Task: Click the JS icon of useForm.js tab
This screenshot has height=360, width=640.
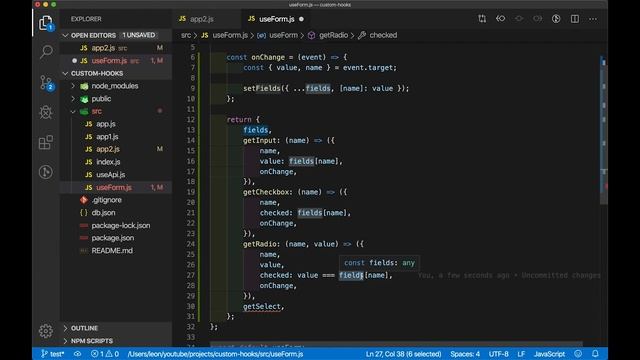Action: pyautogui.click(x=251, y=19)
